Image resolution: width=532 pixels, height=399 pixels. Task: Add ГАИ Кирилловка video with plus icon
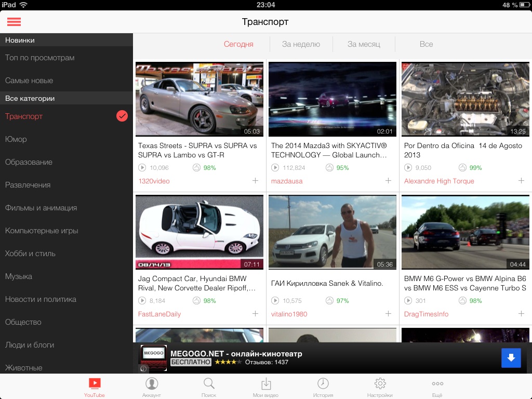pyautogui.click(x=389, y=314)
